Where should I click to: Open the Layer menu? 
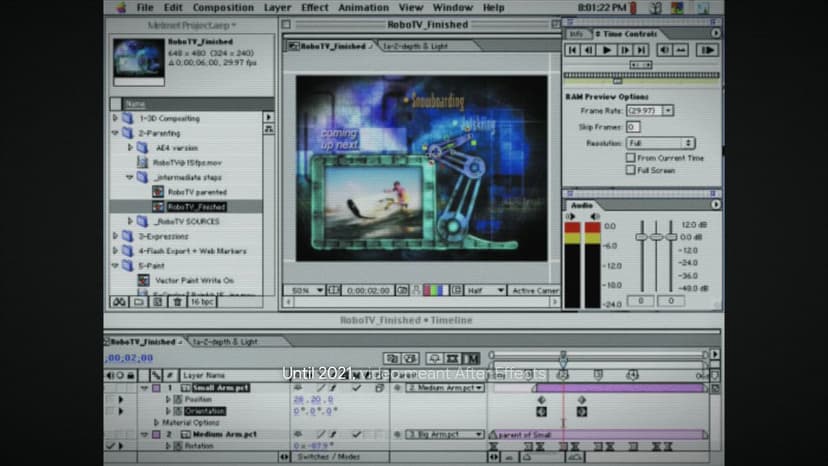(277, 7)
